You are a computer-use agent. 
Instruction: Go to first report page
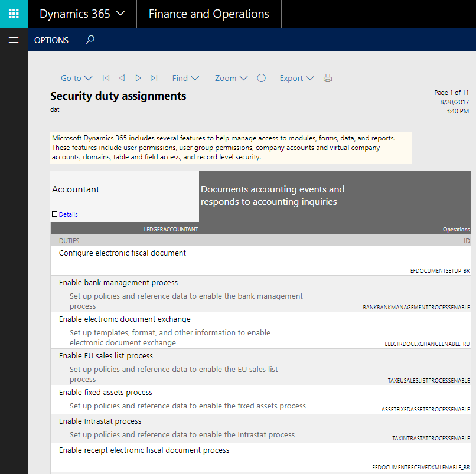point(106,78)
